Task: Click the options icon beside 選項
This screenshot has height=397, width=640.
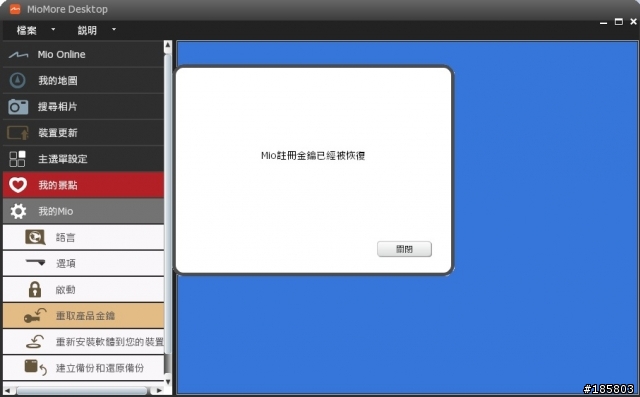Action: tap(36, 262)
